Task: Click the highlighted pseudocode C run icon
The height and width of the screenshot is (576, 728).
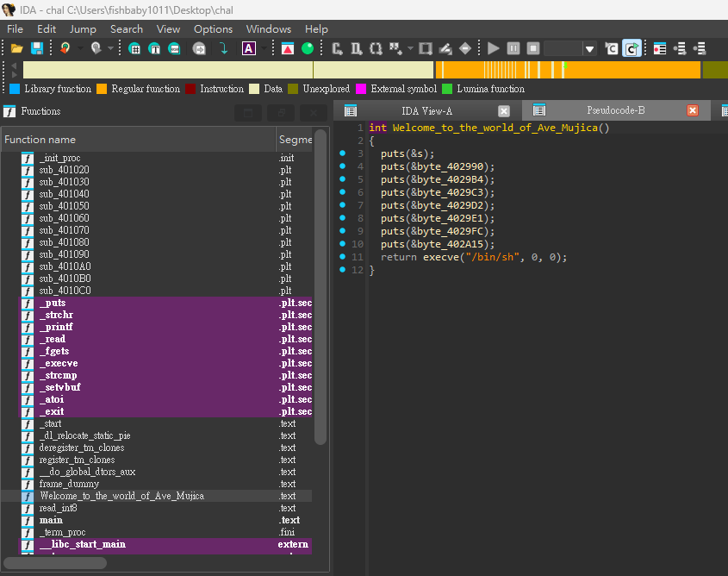Action: (x=632, y=48)
